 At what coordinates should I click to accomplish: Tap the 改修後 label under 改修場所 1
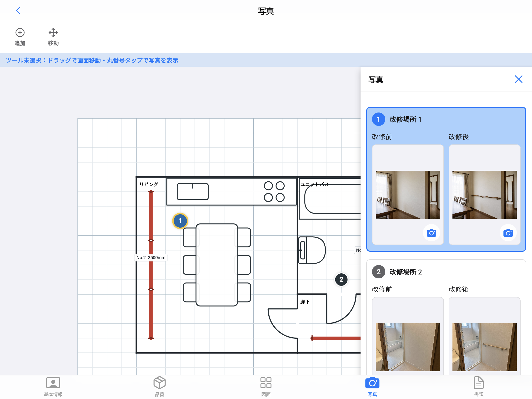[458, 137]
